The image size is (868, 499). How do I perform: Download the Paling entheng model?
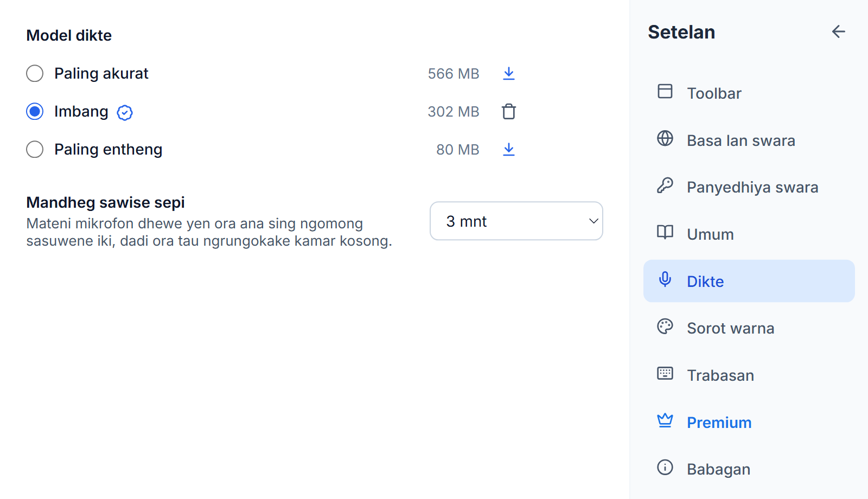pyautogui.click(x=508, y=149)
